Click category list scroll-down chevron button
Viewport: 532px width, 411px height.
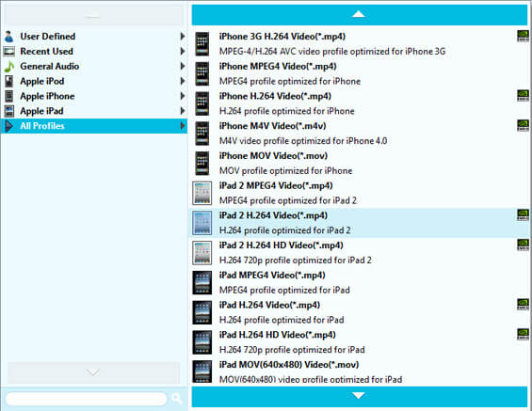93,372
